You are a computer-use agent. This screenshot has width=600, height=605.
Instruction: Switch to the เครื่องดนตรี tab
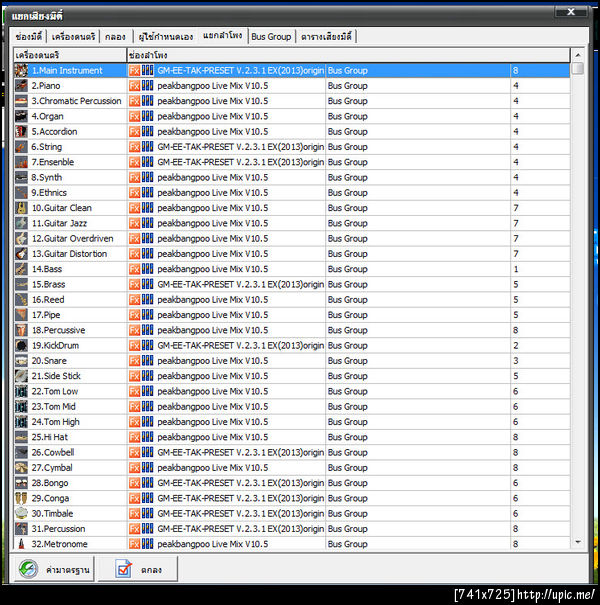click(73, 37)
